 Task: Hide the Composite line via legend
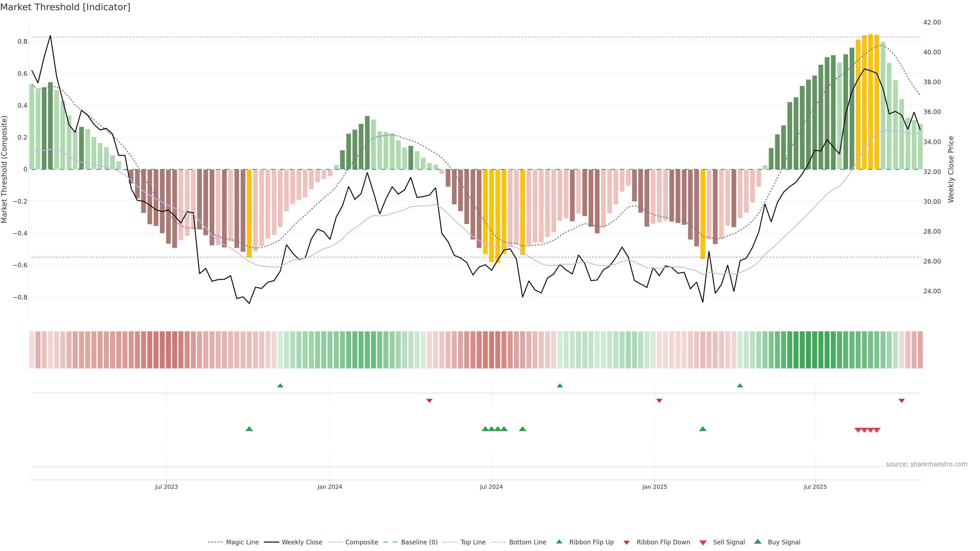coord(361,542)
